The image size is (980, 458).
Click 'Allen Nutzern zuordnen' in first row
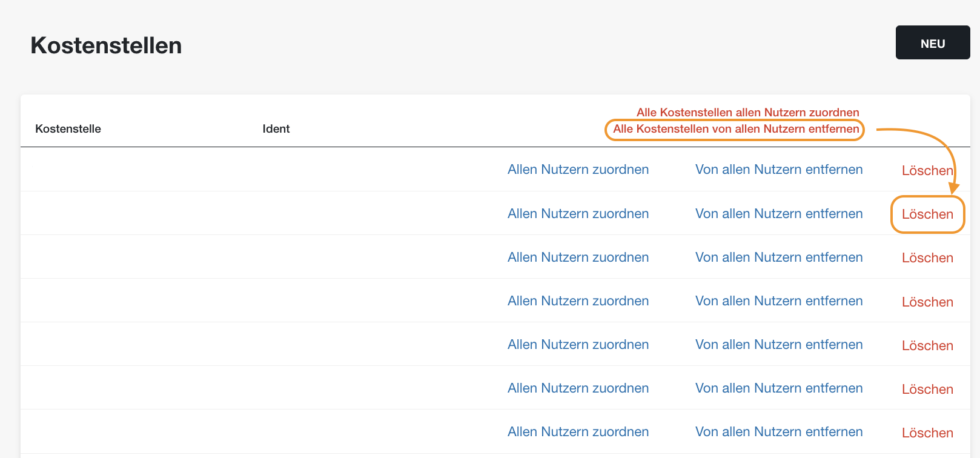click(578, 170)
